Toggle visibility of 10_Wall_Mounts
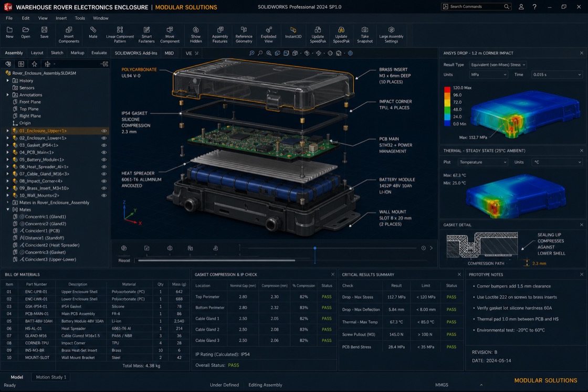 104,195
